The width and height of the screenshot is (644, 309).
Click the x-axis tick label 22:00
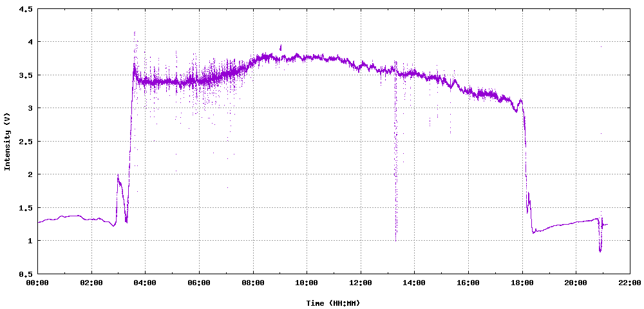coord(630,283)
